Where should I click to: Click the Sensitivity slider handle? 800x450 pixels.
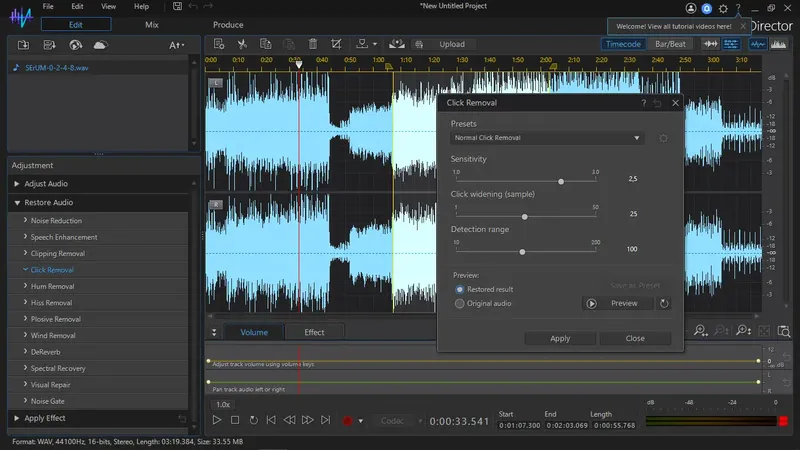(x=561, y=181)
